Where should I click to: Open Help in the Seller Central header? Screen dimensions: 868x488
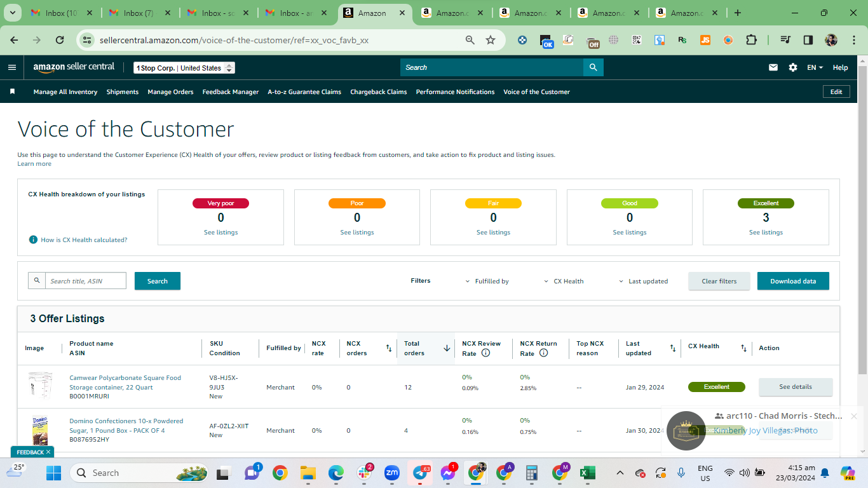click(x=840, y=67)
